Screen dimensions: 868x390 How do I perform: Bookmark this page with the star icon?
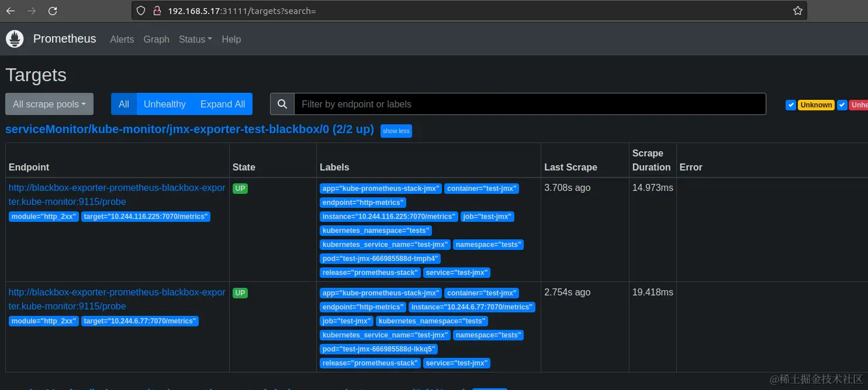tap(798, 11)
